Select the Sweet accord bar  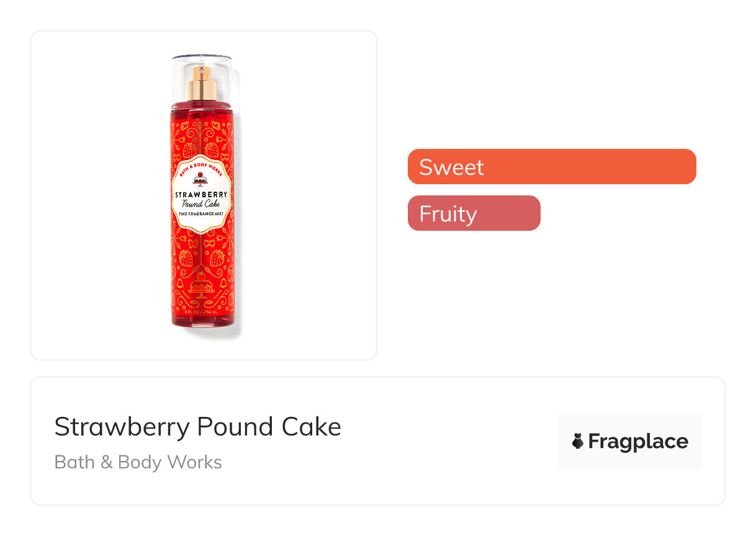coord(551,167)
